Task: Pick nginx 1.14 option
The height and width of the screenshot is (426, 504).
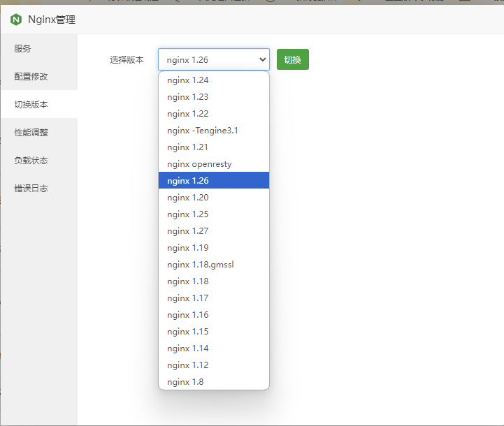Action: (214, 348)
